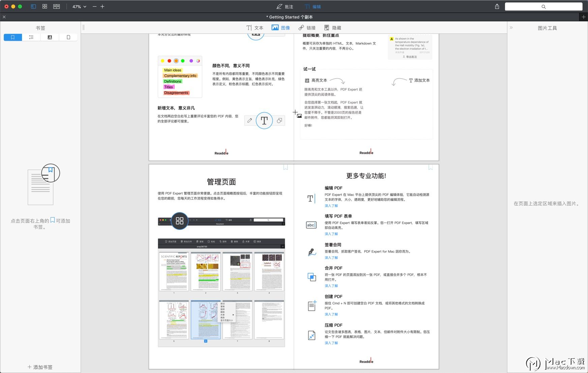The width and height of the screenshot is (588, 373).
Task: Pick the green highlight color dot
Action: tap(183, 61)
